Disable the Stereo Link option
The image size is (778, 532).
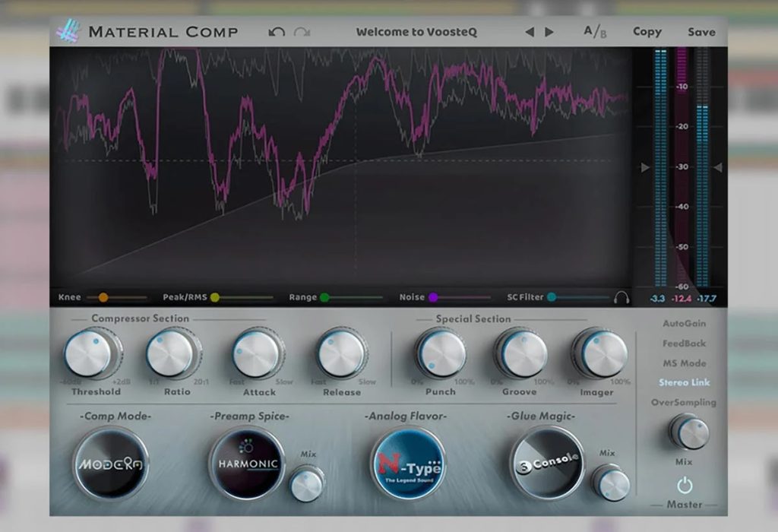[x=685, y=382]
